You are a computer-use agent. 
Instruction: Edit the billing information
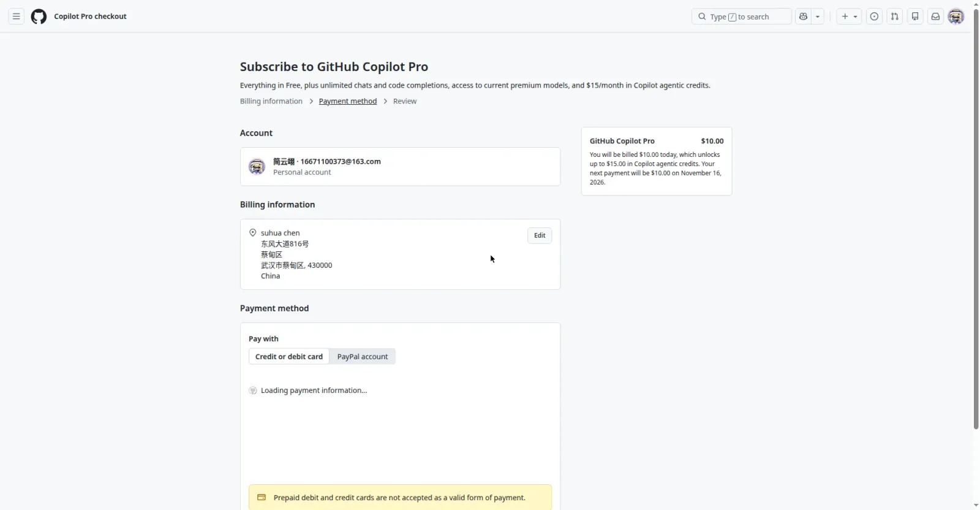tap(540, 235)
